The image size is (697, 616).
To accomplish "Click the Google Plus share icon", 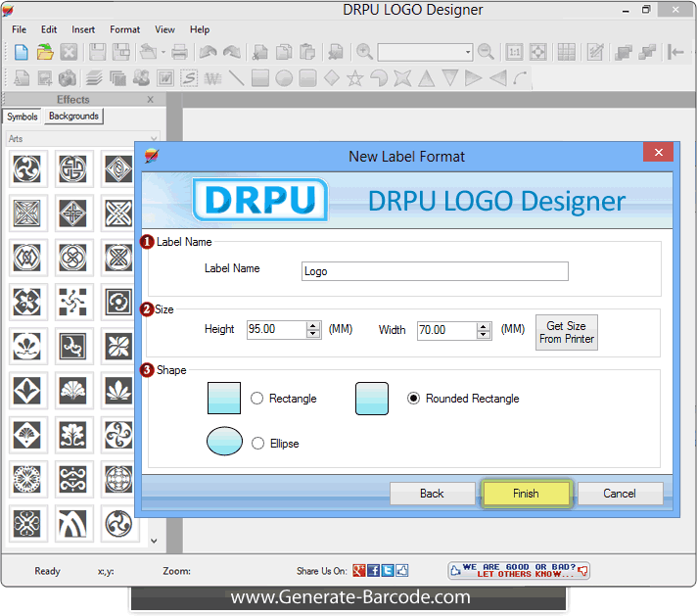I will point(358,571).
